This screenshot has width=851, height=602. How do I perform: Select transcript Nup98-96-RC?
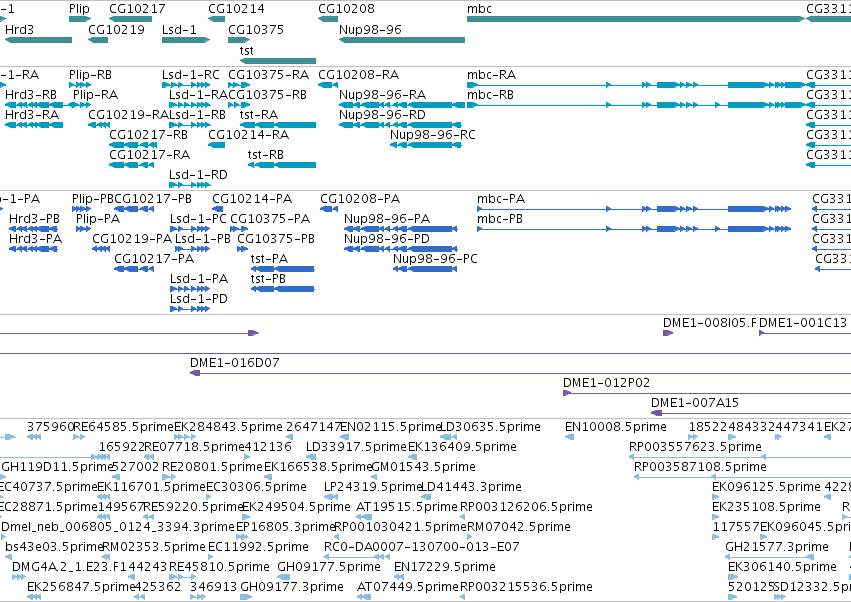pos(433,135)
